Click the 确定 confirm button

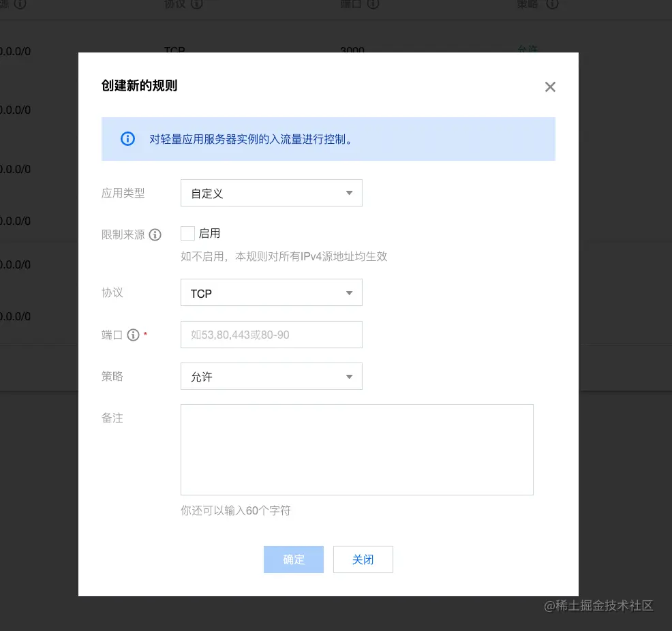coord(293,559)
